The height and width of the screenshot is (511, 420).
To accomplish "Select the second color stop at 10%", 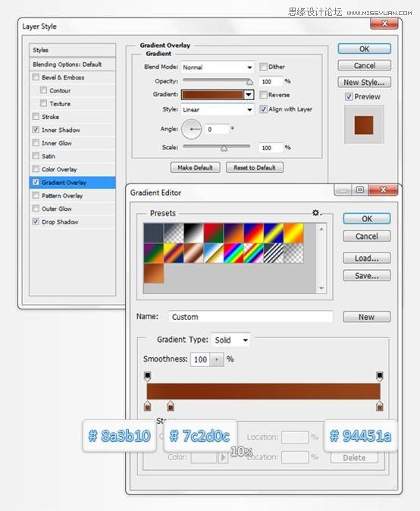I will click(x=171, y=406).
